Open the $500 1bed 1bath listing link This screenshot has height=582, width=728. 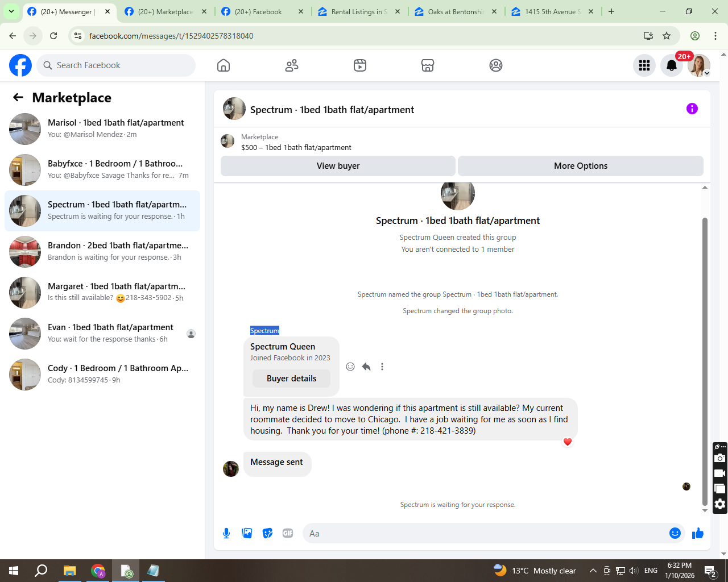pyautogui.click(x=296, y=147)
